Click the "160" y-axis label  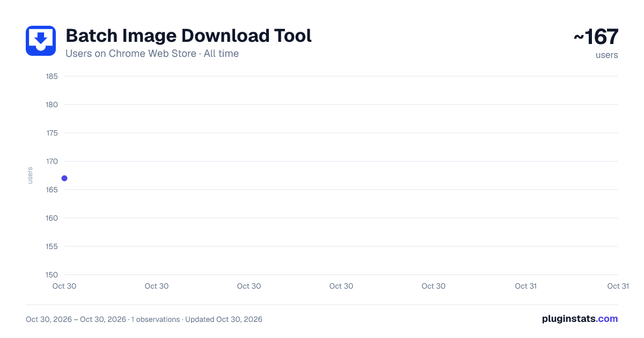tap(52, 218)
